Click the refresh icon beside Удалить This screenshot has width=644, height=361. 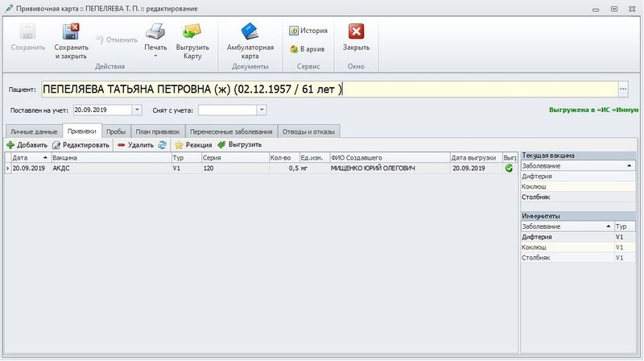(x=162, y=145)
